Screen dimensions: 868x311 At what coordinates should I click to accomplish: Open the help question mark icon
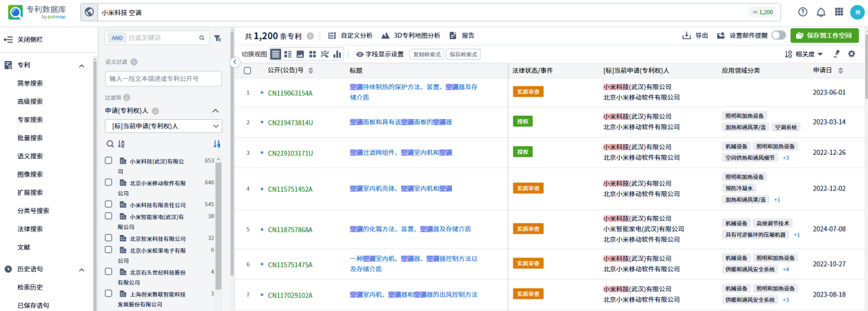[x=803, y=12]
